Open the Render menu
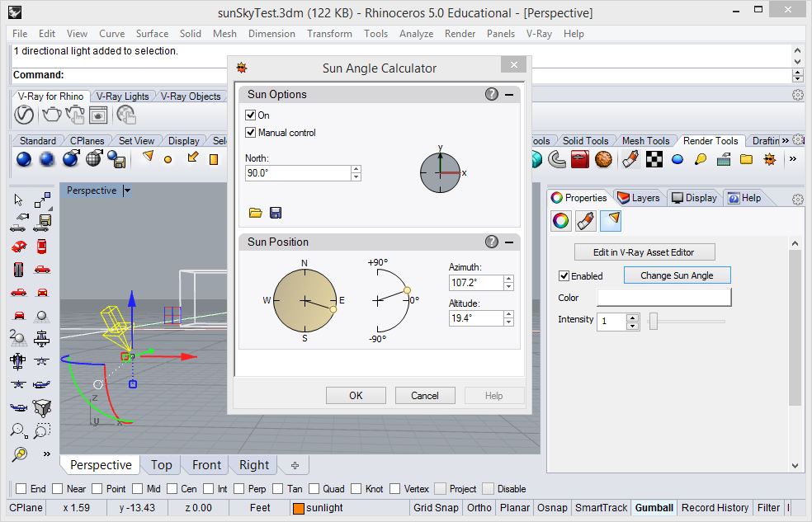This screenshot has width=812, height=522. (460, 34)
